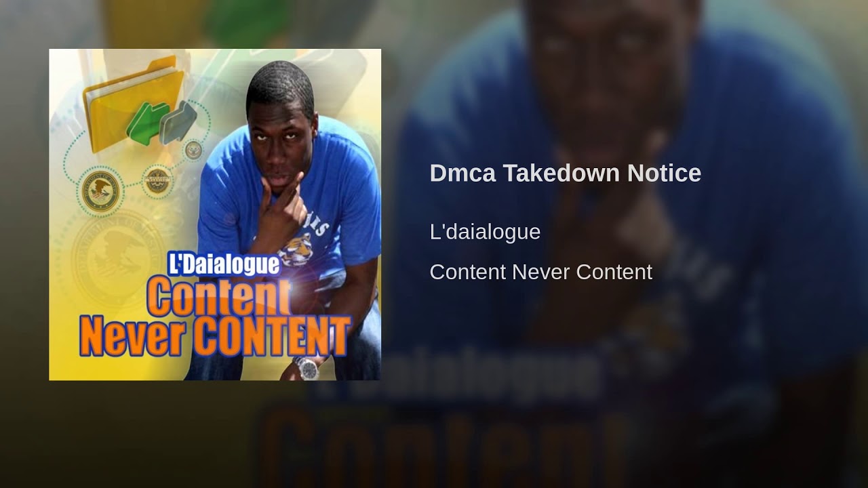
Task: Click the blue L'Daialogue label on the cover
Action: click(x=224, y=264)
